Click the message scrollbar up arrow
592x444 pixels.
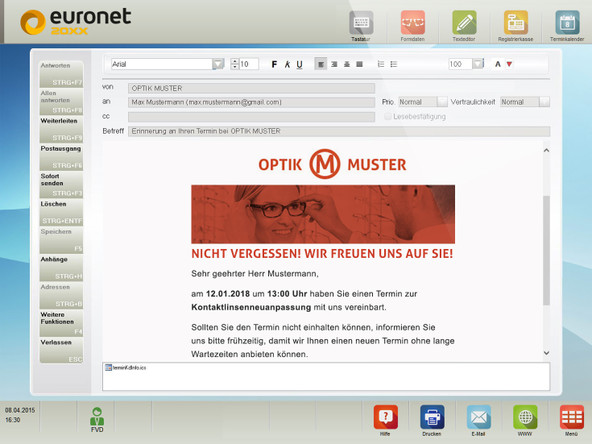[x=546, y=150]
